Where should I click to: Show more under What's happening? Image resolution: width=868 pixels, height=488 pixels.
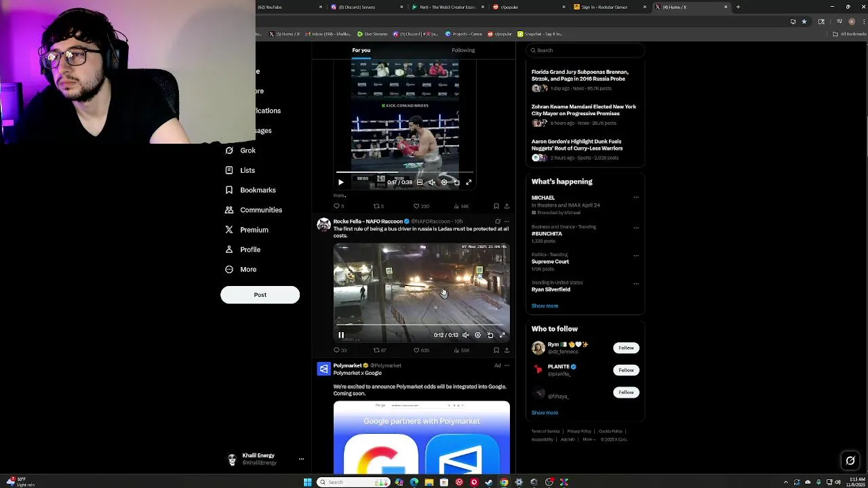point(545,306)
